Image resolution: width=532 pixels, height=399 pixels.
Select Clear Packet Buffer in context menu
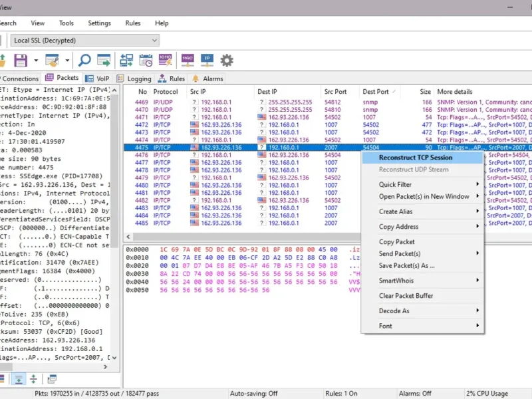pos(406,296)
